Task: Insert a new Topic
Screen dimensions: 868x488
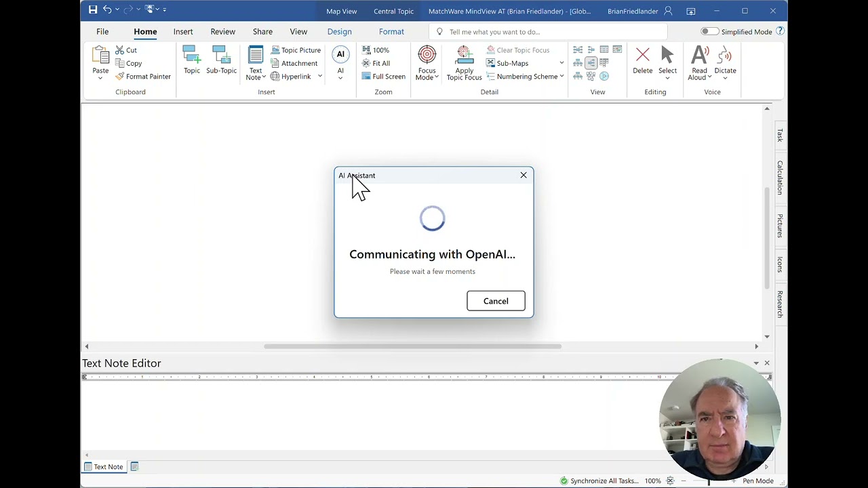Action: click(192, 60)
